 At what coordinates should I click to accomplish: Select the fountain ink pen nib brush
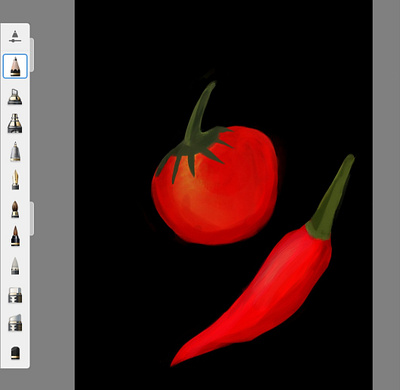[x=15, y=180]
